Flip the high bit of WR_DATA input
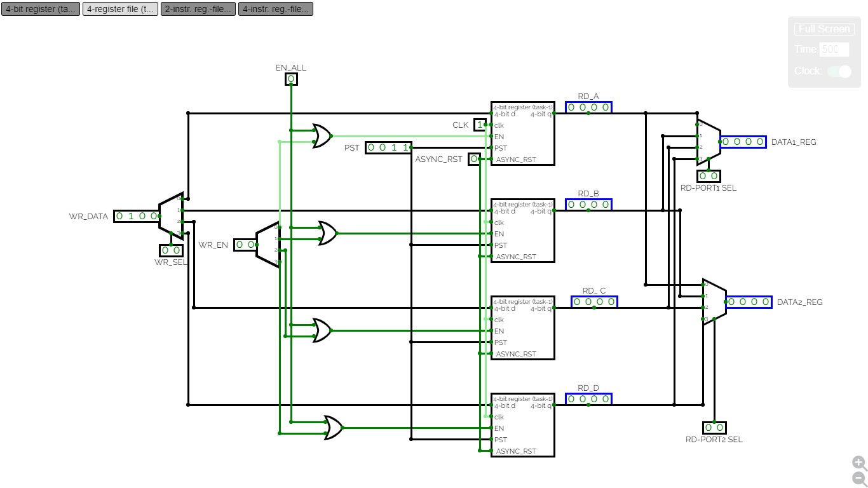Screen dimensions: 868x488 click(121, 216)
